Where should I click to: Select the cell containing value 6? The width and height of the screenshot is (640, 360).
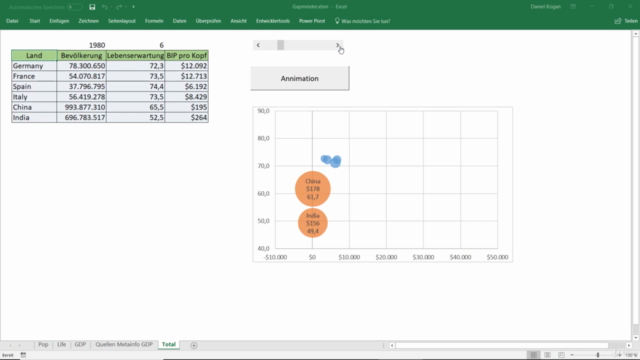[x=136, y=45]
